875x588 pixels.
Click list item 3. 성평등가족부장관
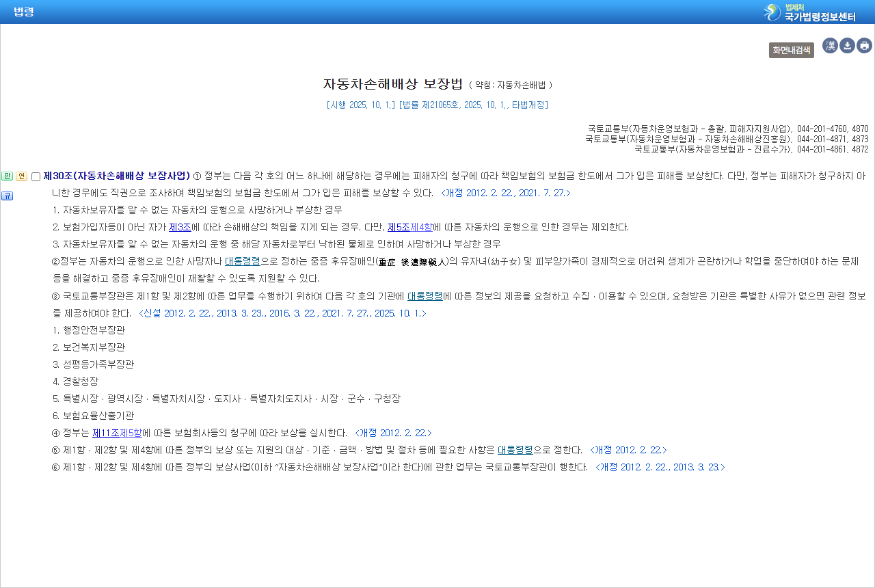click(93, 364)
